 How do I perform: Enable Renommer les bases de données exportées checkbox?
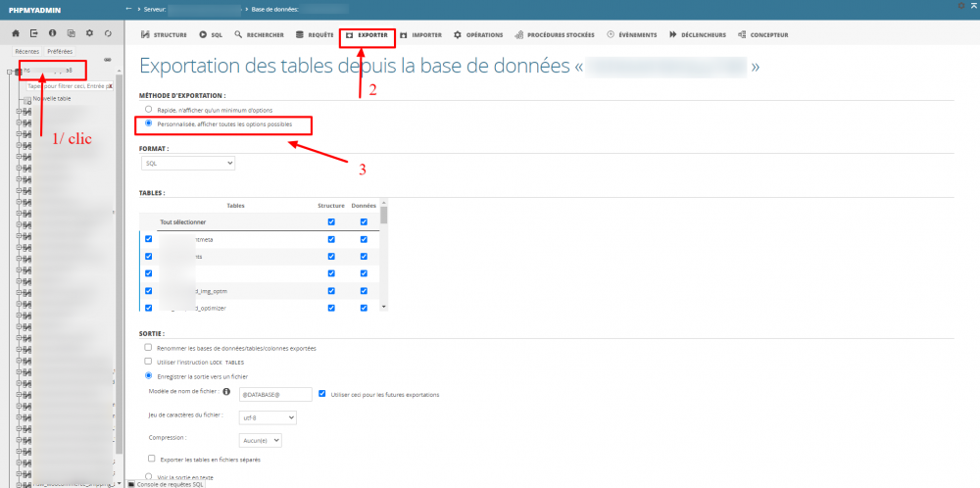(148, 347)
